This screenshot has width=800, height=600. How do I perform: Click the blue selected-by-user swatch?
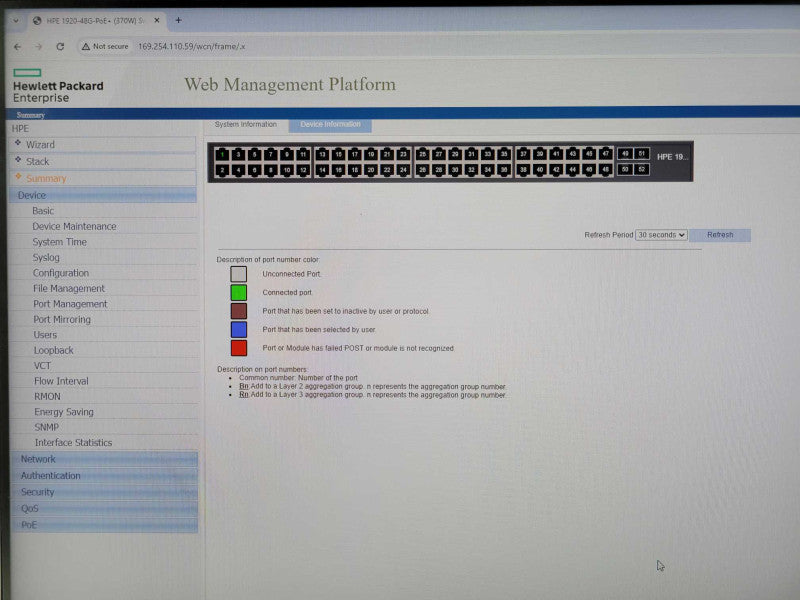pyautogui.click(x=238, y=330)
